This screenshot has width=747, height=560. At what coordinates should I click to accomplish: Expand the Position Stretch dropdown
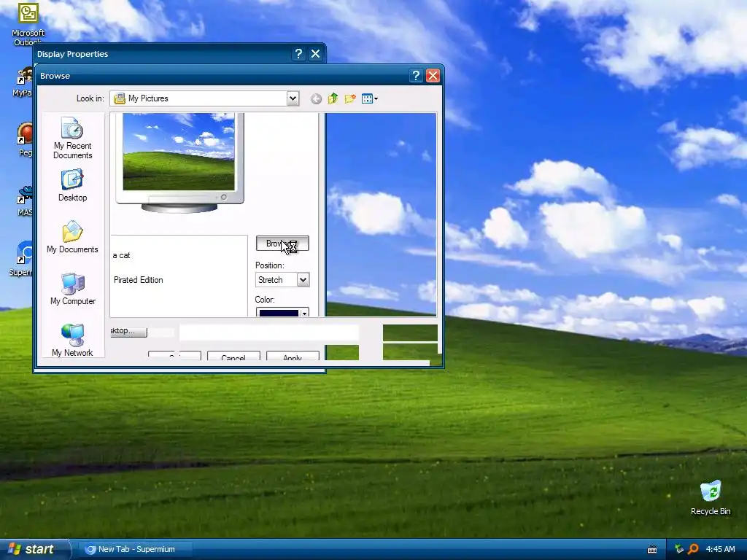click(303, 280)
